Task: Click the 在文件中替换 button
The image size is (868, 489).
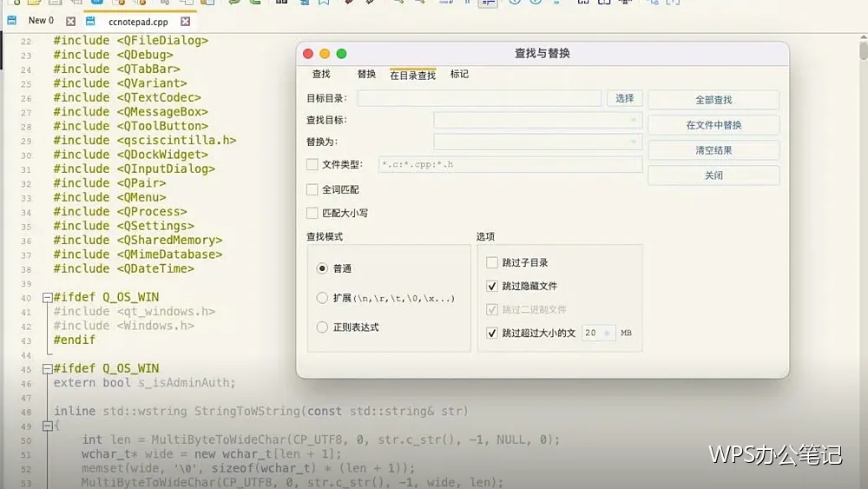Action: pyautogui.click(x=713, y=125)
